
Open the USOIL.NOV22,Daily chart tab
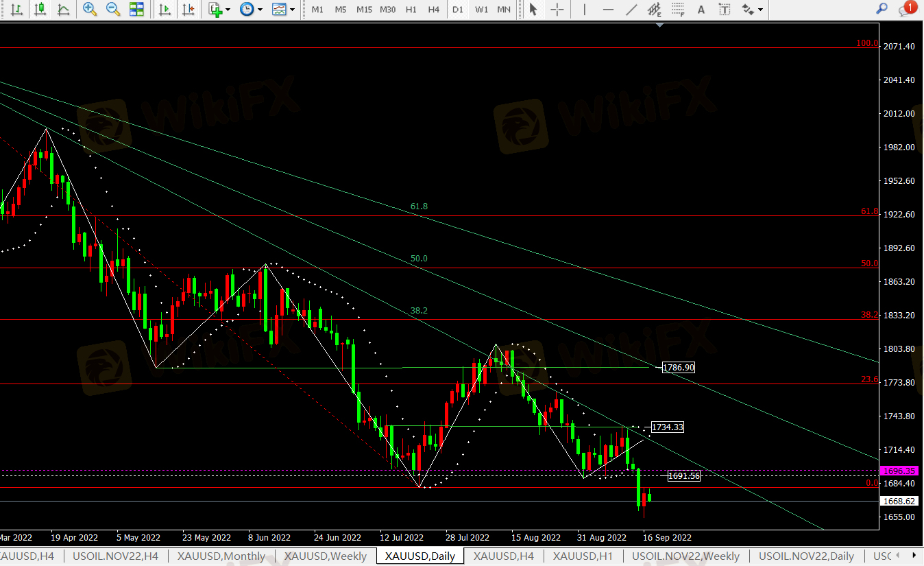tap(806, 556)
